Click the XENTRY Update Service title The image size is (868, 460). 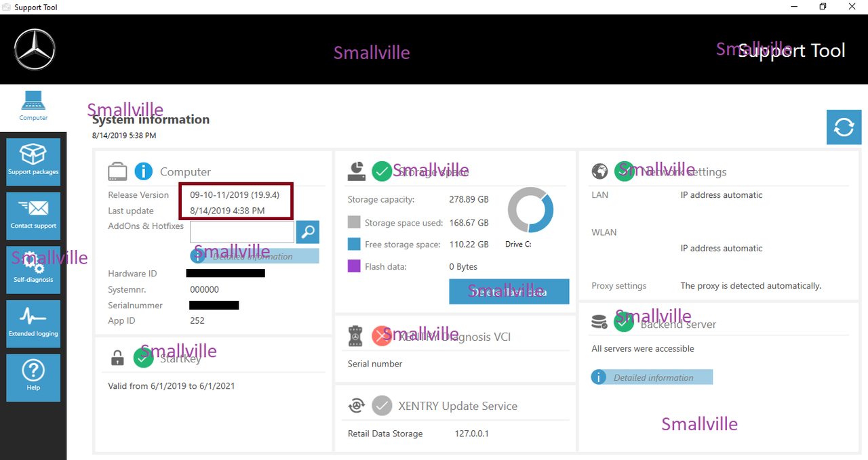pyautogui.click(x=458, y=406)
